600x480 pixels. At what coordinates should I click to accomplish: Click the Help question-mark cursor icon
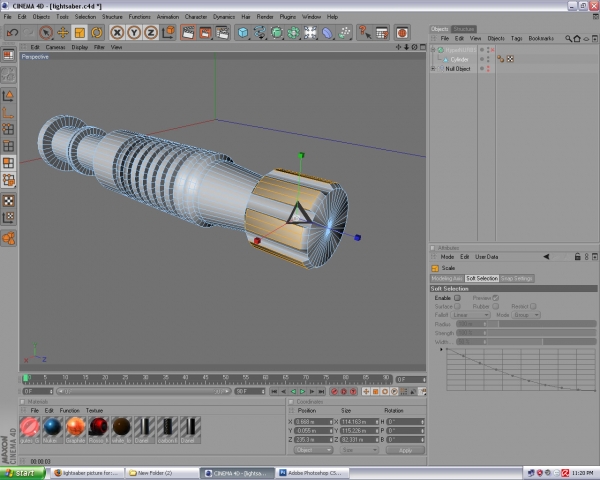(x=365, y=33)
